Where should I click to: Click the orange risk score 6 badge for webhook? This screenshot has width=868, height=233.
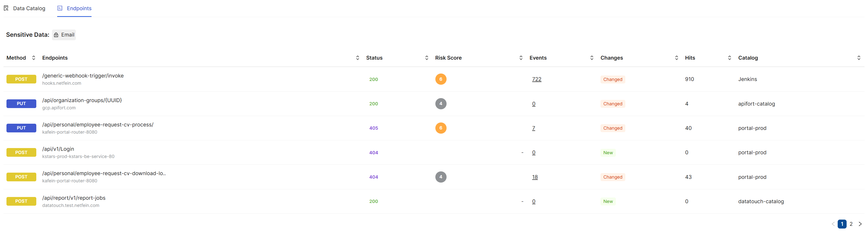(x=441, y=79)
